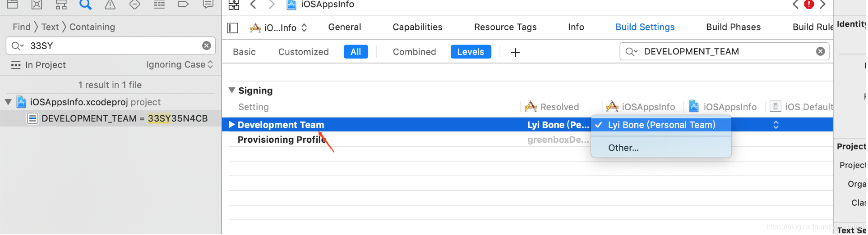Screen dimensions: 868x235
Task: Click Containing in search breadcrumb
Action: [x=92, y=27]
